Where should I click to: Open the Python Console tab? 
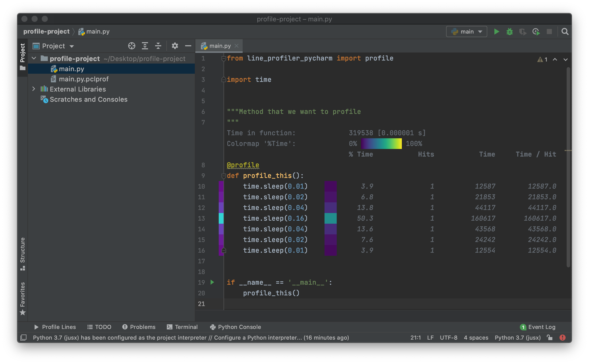click(239, 327)
